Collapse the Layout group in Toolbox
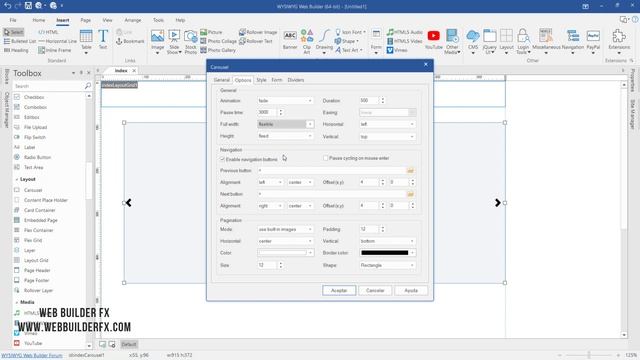 (17, 180)
